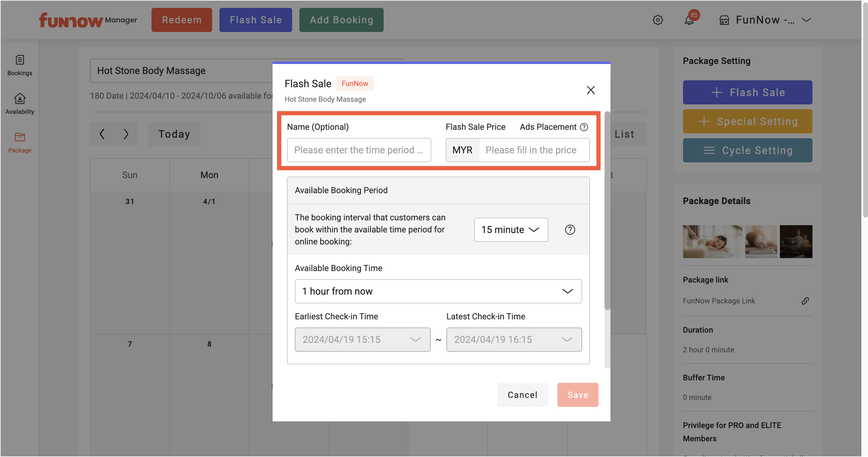Click the first package photo thumbnail
Screen dimensions: 868x457
tap(712, 241)
